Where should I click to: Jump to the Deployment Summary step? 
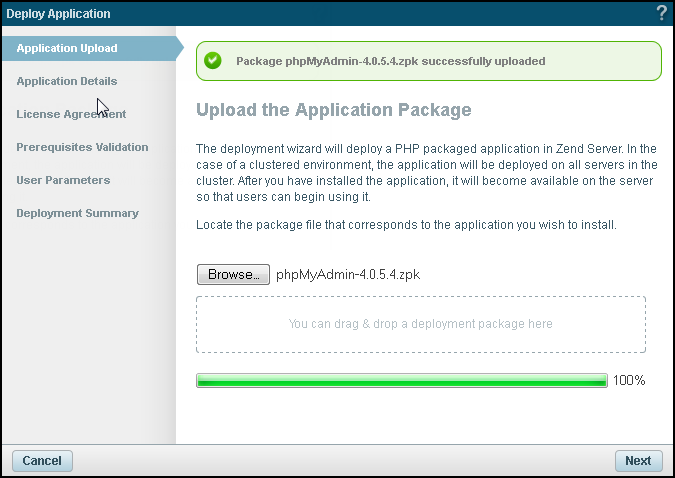(x=77, y=213)
